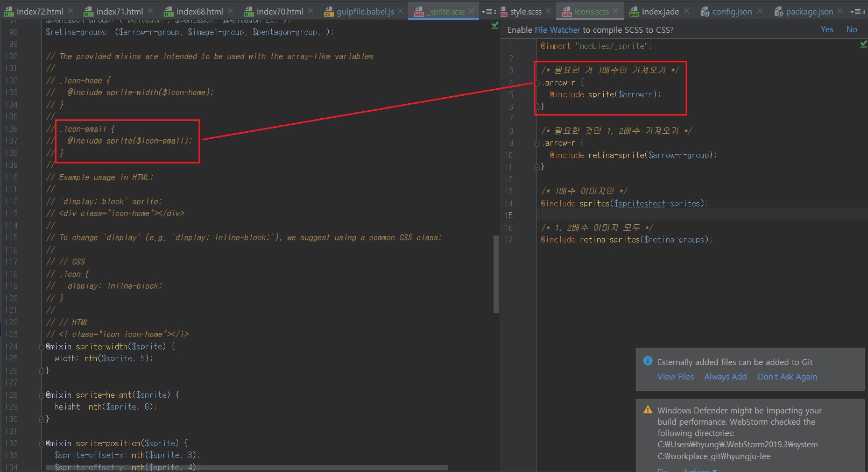868x472 pixels.
Task: Collapse the sprite-width mixin code block
Action: (41, 347)
